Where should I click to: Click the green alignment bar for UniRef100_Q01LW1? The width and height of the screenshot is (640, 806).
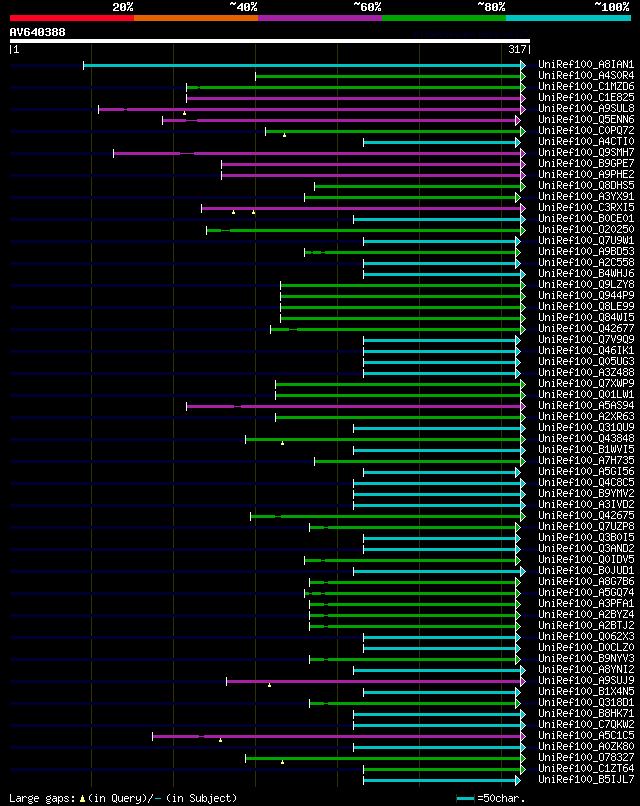click(x=398, y=395)
